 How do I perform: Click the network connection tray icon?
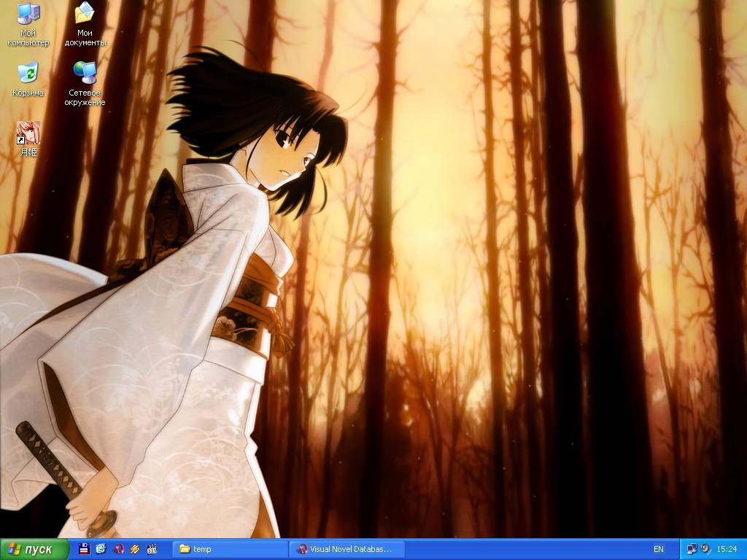[692, 549]
